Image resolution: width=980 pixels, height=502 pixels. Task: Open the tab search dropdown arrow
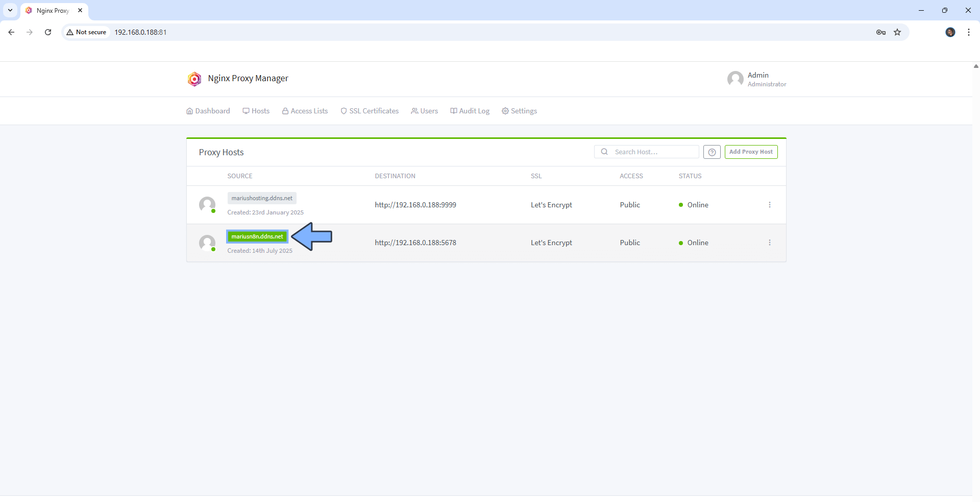click(x=10, y=10)
